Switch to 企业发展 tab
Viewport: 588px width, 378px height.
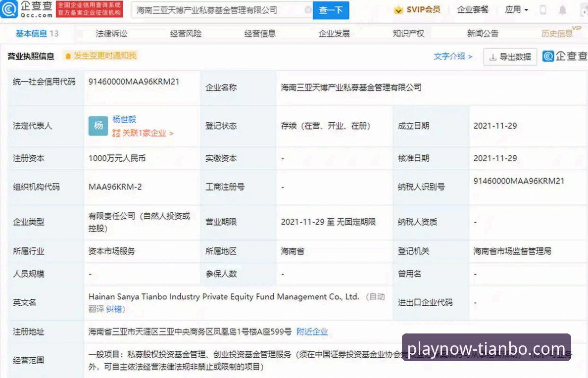coord(334,33)
